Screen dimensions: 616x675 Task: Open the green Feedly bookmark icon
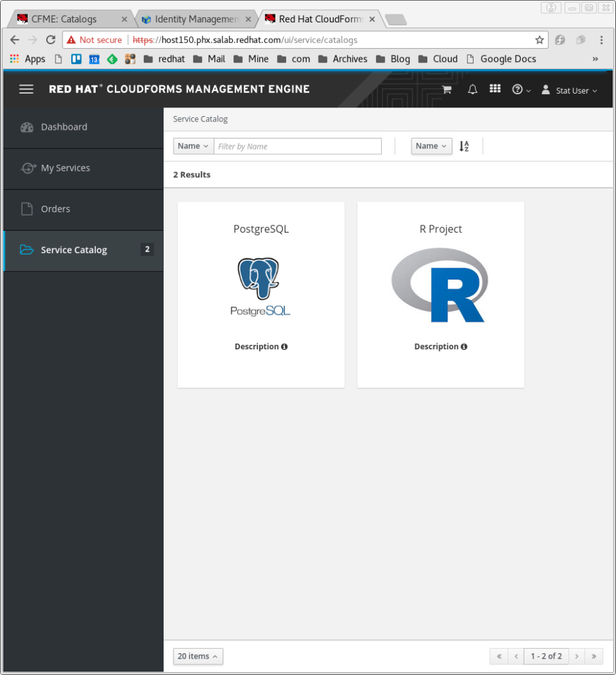coord(112,59)
